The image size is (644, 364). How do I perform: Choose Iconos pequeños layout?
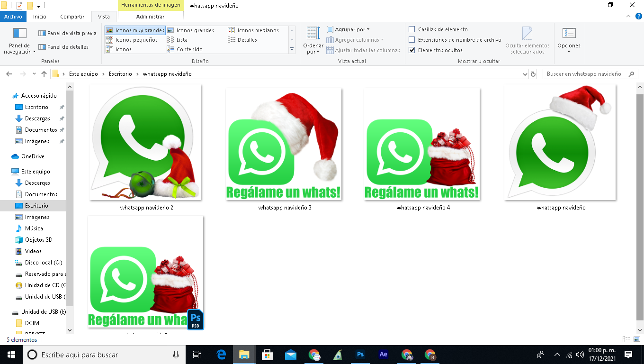tap(132, 40)
